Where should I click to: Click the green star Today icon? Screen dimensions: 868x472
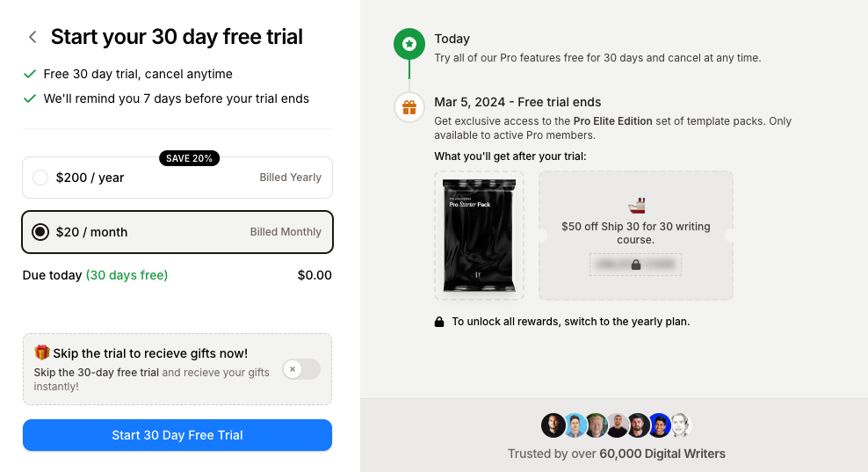click(x=409, y=43)
